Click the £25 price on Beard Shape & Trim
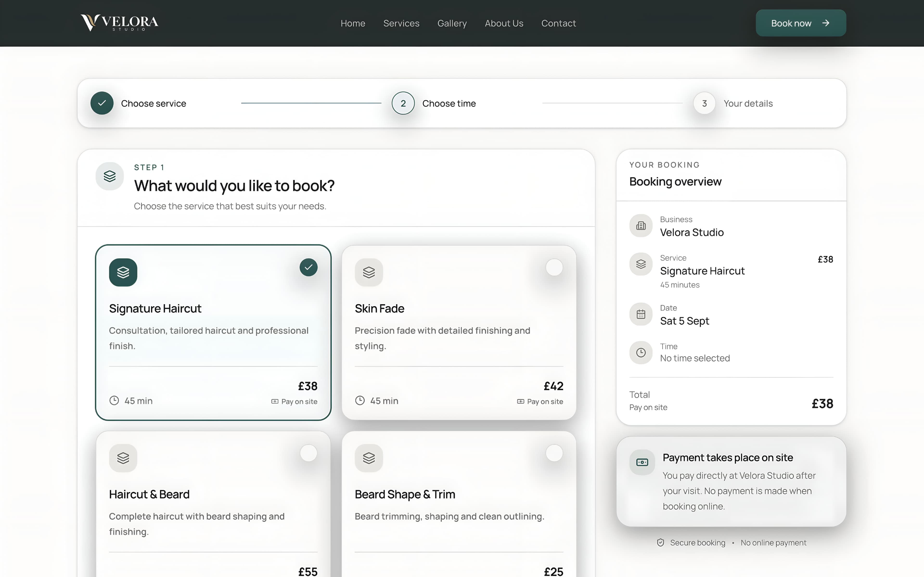Image resolution: width=924 pixels, height=577 pixels. click(x=553, y=572)
